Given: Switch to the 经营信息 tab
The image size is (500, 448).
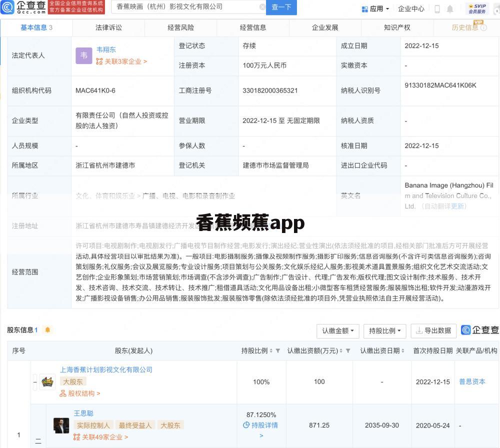Looking at the screenshot, I should click(x=253, y=27).
